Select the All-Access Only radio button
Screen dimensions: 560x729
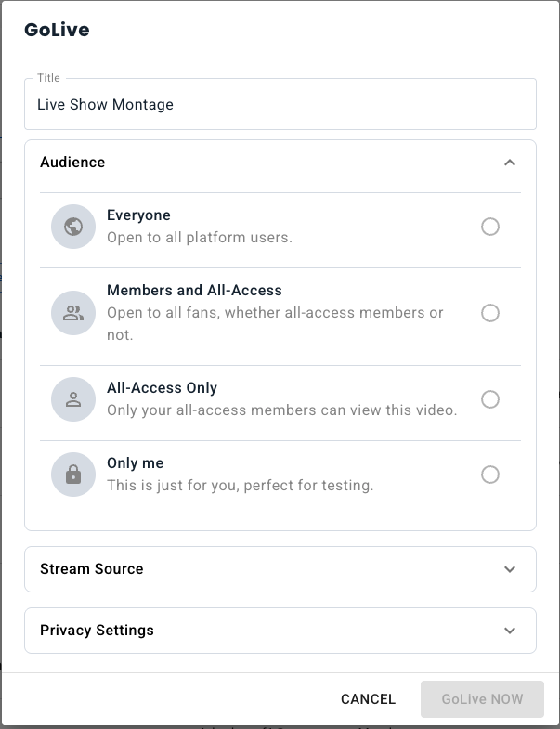click(x=490, y=399)
